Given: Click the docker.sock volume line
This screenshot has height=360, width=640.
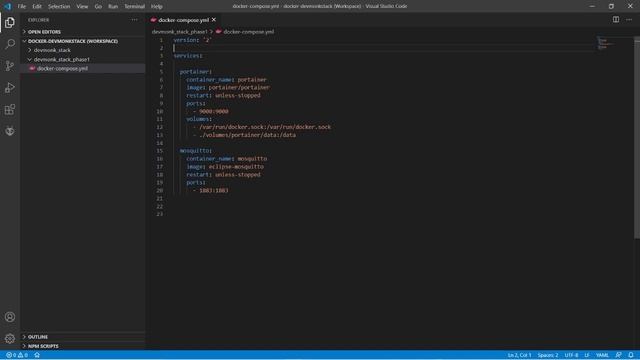Looking at the screenshot, I should click(x=262, y=127).
